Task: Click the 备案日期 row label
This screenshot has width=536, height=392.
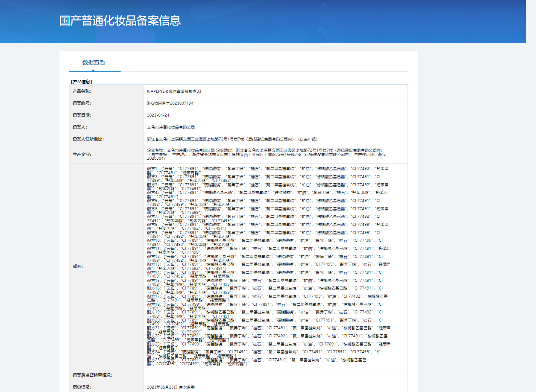Action: click(82, 115)
